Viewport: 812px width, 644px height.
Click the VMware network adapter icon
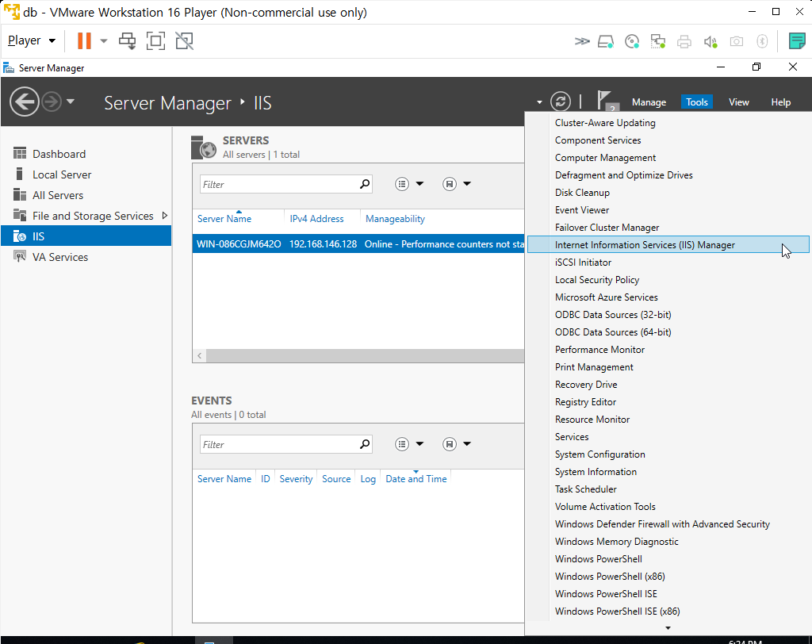click(657, 41)
